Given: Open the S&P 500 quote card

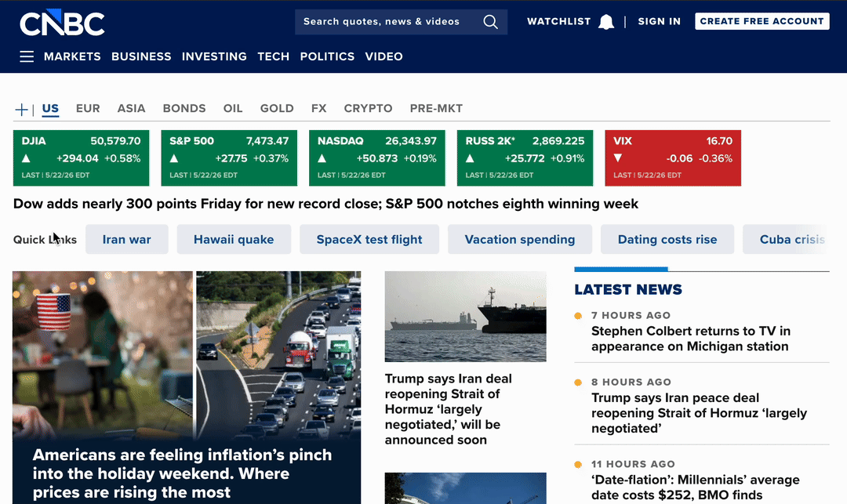Looking at the screenshot, I should click(x=229, y=158).
